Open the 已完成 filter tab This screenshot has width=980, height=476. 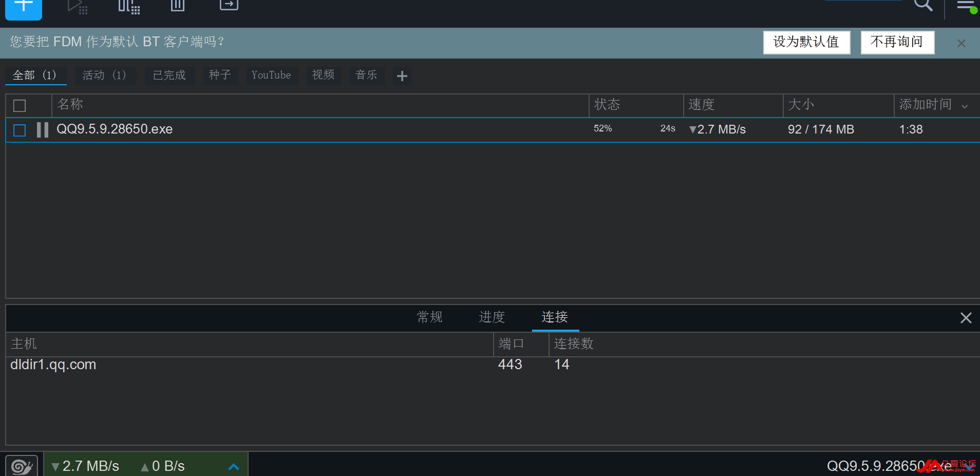tap(169, 75)
